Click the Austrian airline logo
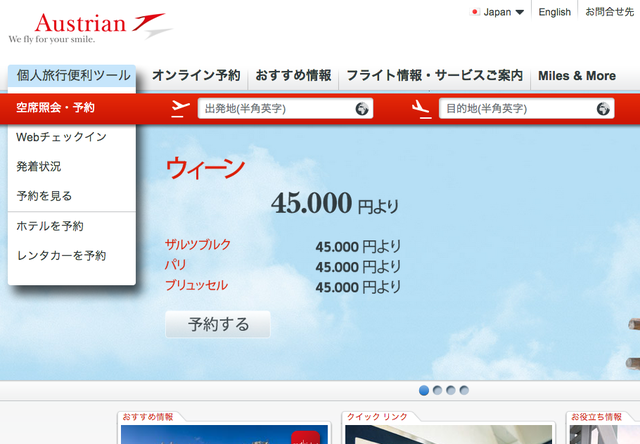 pyautogui.click(x=91, y=28)
